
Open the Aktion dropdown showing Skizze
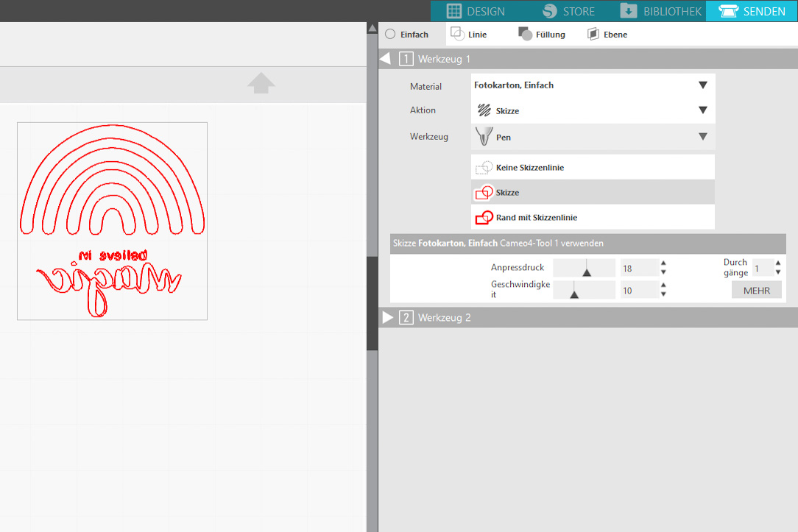coord(592,110)
